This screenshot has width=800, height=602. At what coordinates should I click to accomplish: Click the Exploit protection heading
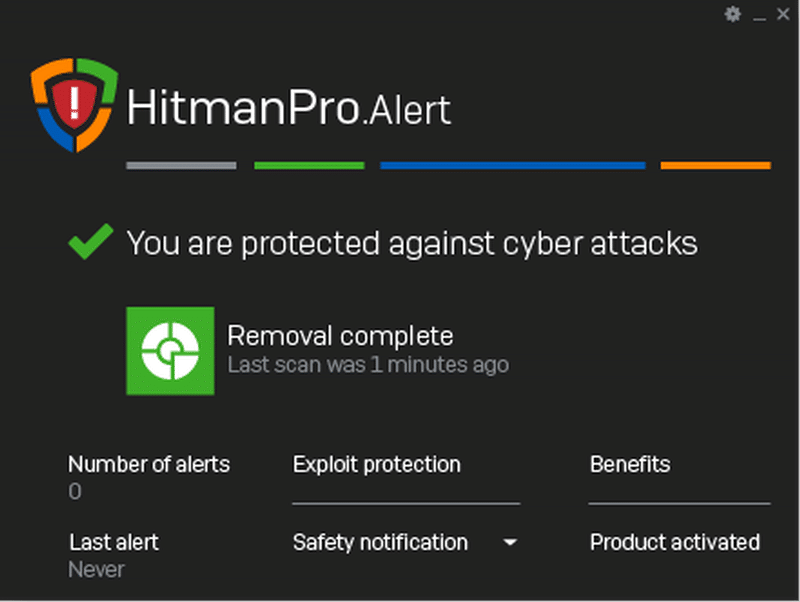tap(376, 464)
